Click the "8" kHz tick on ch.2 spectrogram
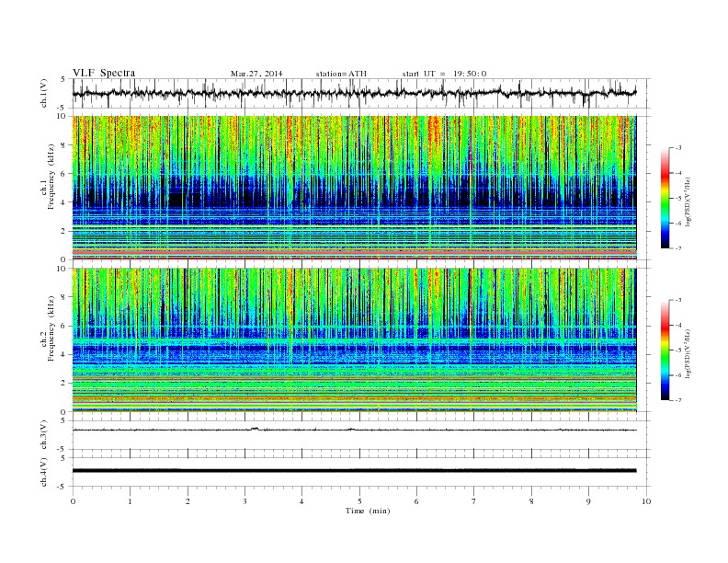 coord(63,297)
